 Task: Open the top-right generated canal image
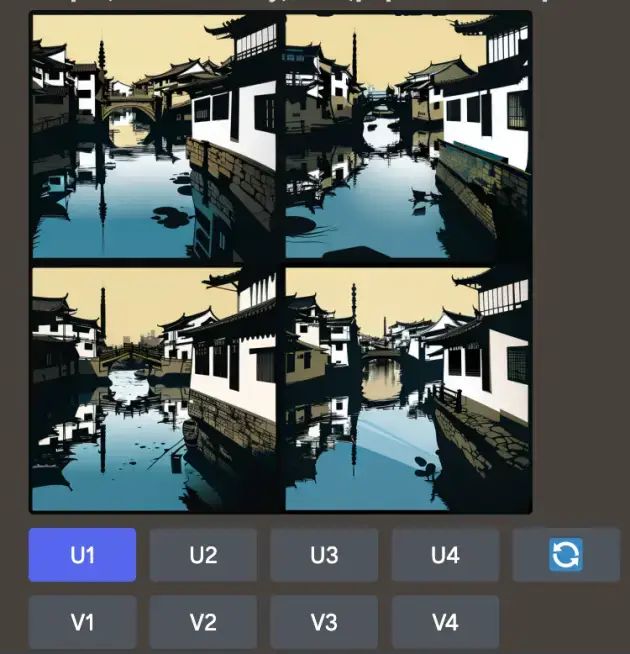[407, 136]
